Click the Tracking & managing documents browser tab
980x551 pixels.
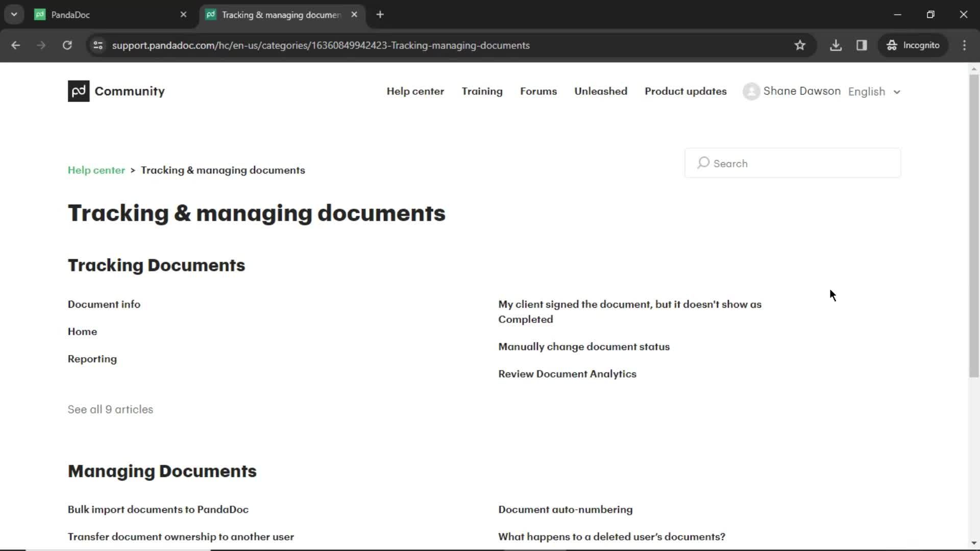point(281,15)
